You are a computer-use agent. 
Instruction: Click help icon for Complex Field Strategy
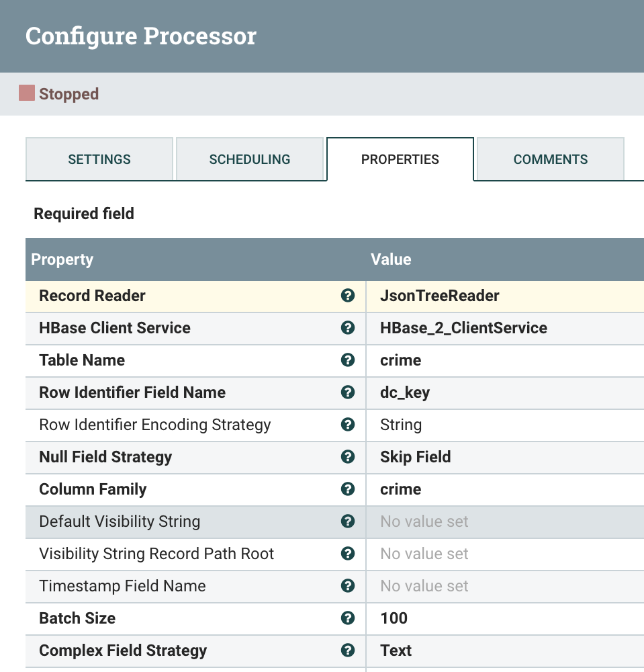pyautogui.click(x=347, y=650)
